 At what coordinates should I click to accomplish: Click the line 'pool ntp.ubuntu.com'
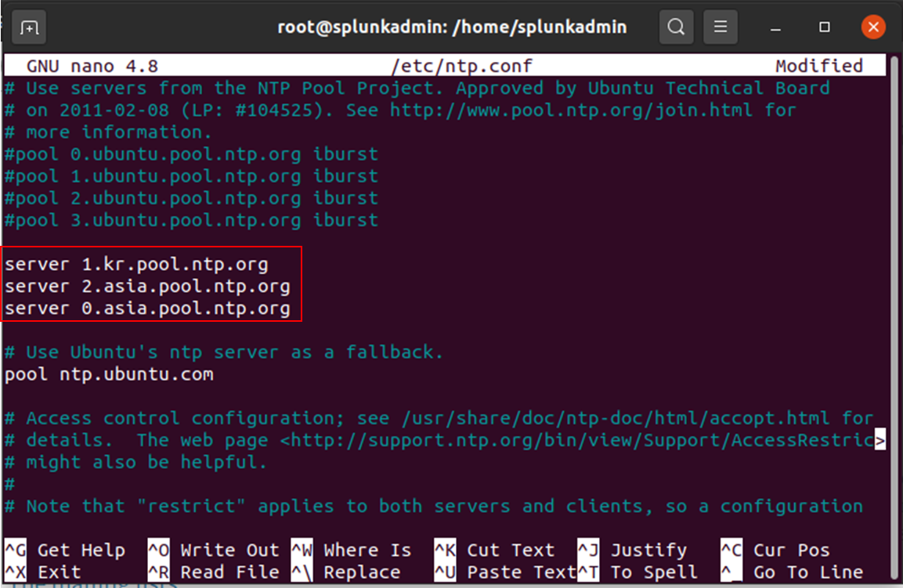(x=109, y=374)
